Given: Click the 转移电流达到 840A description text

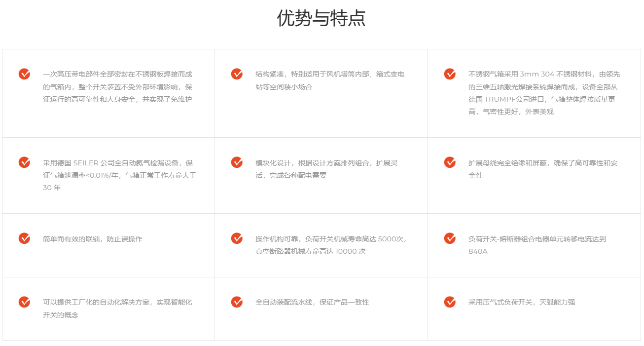Looking at the screenshot, I should point(537,245).
